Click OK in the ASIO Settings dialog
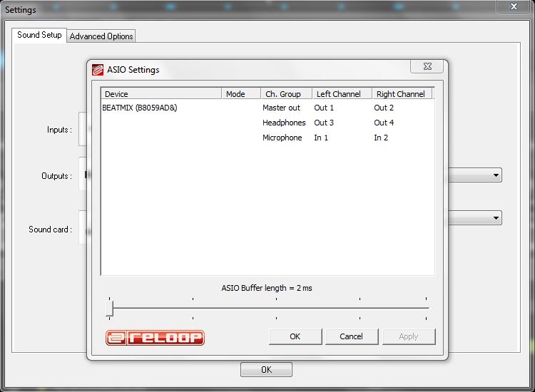The height and width of the screenshot is (392, 535). click(295, 337)
